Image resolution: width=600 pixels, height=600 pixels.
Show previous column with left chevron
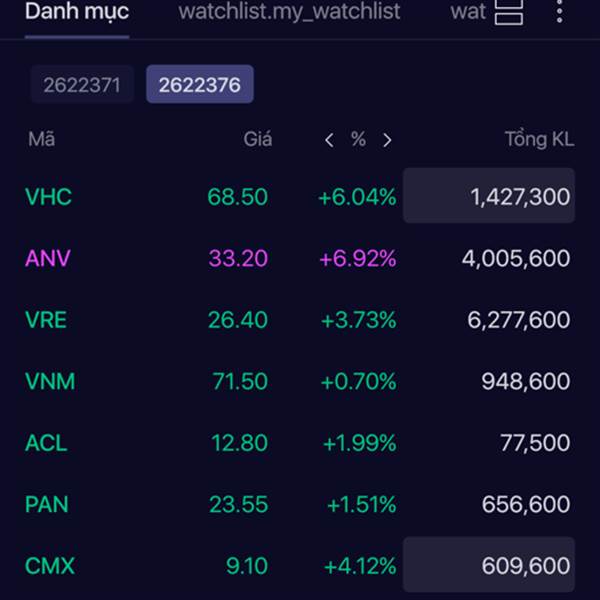click(329, 140)
